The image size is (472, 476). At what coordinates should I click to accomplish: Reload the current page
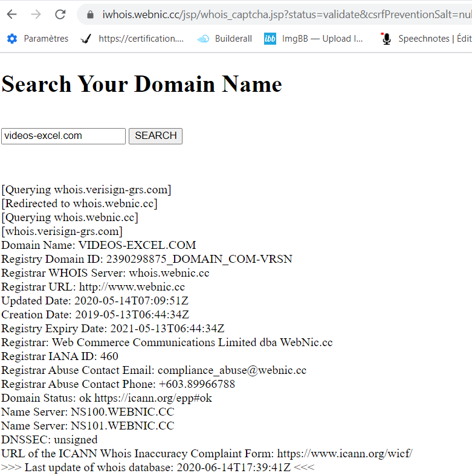point(60,14)
